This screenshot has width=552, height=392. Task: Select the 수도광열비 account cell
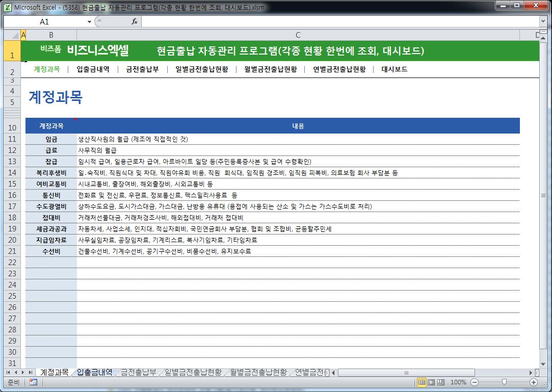click(51, 206)
